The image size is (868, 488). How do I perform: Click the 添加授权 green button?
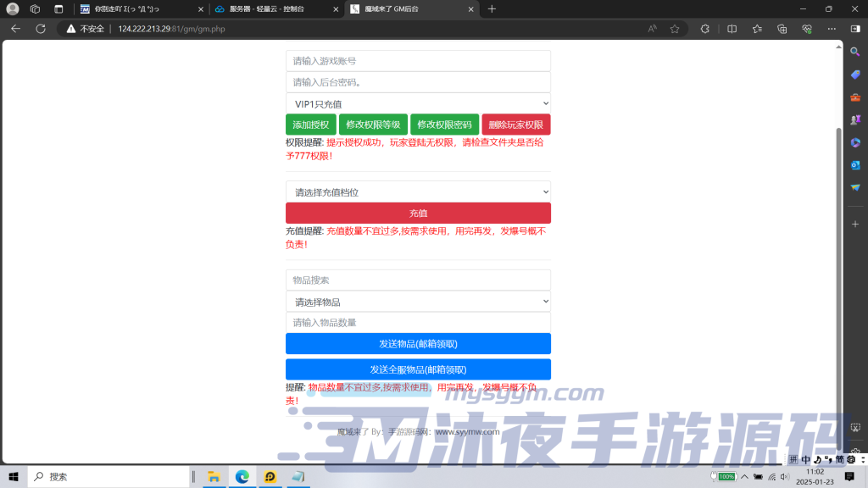point(310,124)
